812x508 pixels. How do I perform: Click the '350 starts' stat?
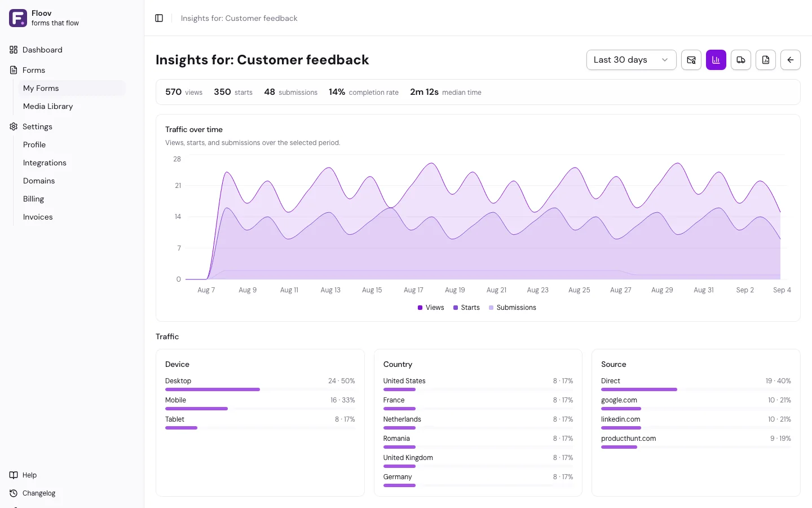233,92
